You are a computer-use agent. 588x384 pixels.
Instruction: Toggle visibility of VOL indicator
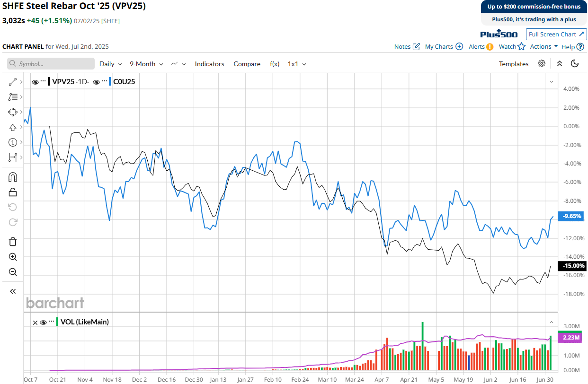[x=44, y=323]
